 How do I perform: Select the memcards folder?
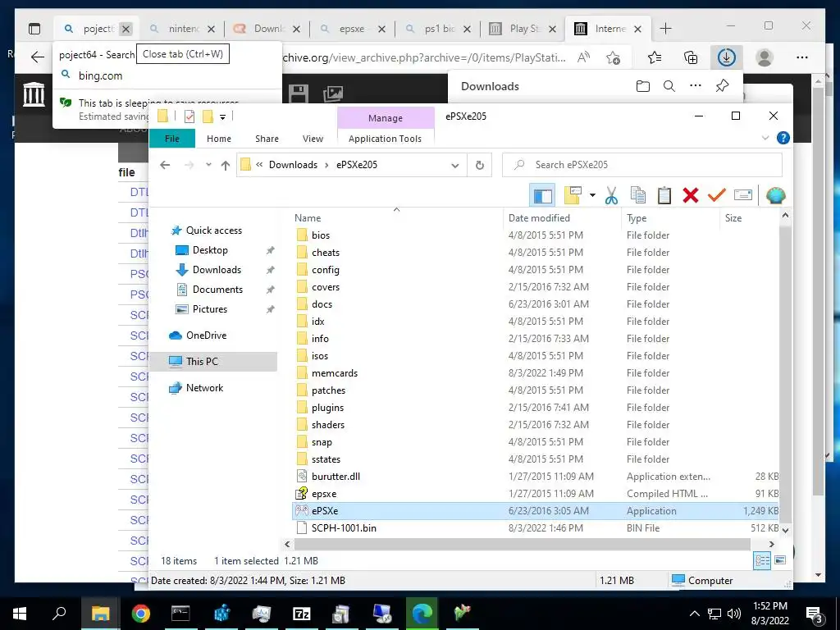coord(335,373)
